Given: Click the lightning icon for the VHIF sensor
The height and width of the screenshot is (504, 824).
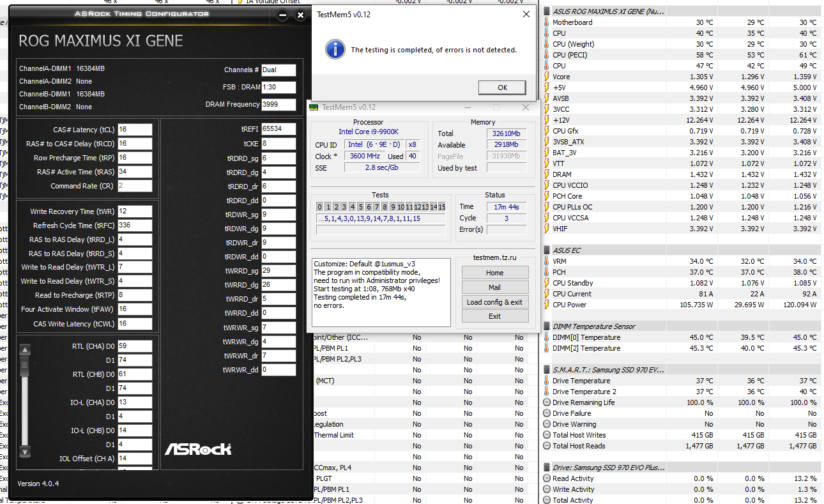Looking at the screenshot, I should click(546, 229).
